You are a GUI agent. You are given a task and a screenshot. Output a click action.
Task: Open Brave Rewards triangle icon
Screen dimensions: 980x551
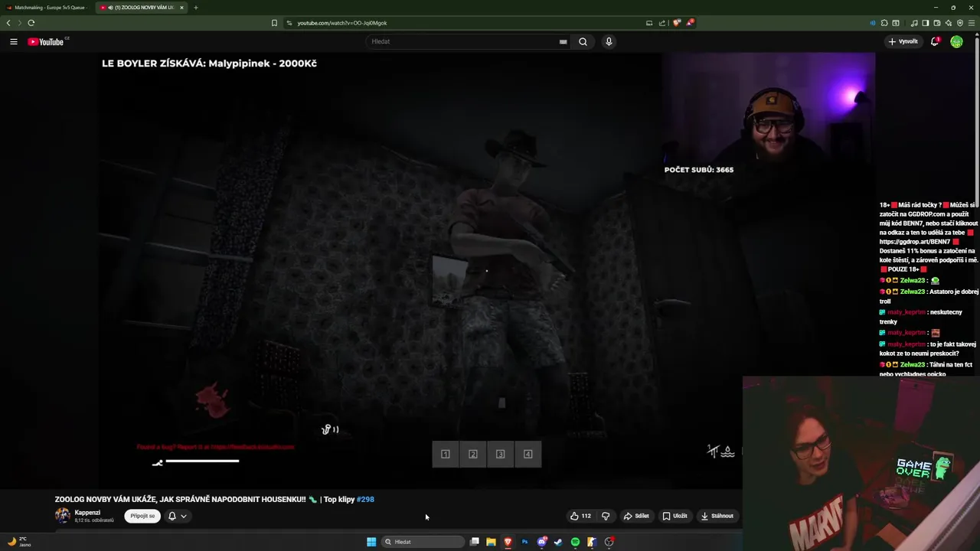pyautogui.click(x=689, y=23)
